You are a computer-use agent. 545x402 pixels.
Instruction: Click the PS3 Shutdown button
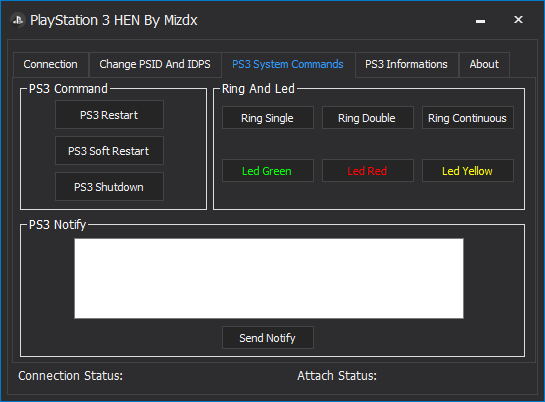pos(109,187)
